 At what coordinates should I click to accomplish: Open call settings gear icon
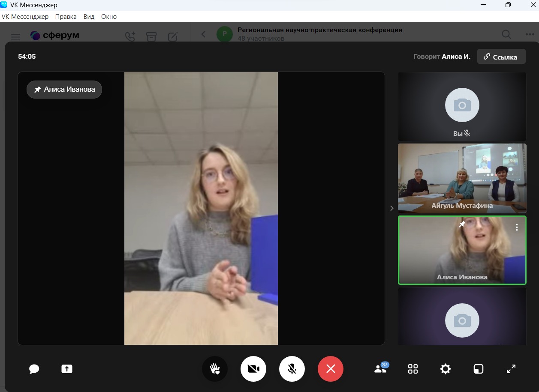[446, 369]
